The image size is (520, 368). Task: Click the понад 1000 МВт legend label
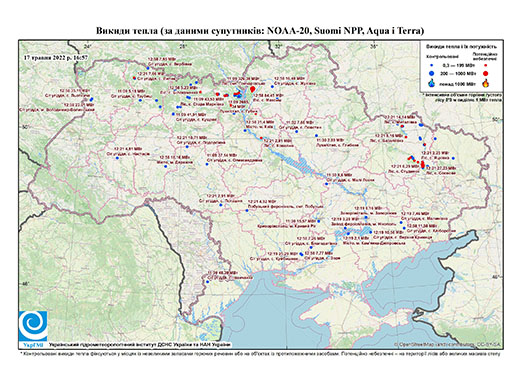(x=458, y=83)
